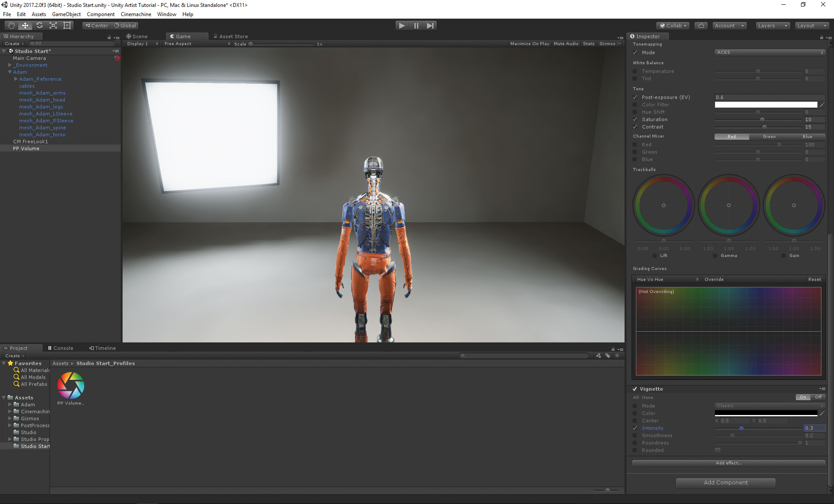Start Play mode

[402, 26]
